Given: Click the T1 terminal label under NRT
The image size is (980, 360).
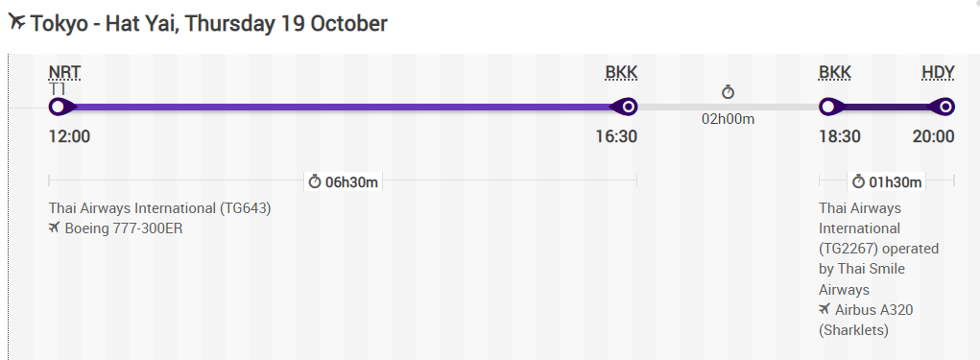Looking at the screenshot, I should (x=58, y=89).
